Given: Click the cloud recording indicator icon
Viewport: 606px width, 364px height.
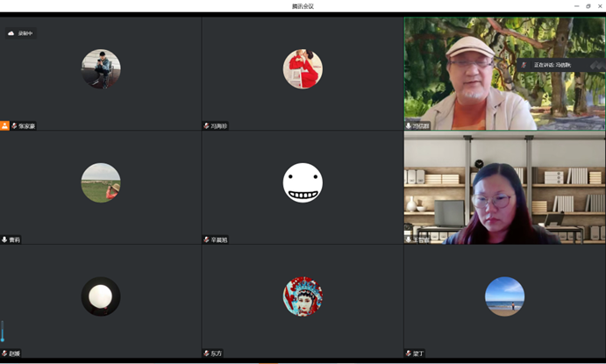Looking at the screenshot, I should 11,33.
